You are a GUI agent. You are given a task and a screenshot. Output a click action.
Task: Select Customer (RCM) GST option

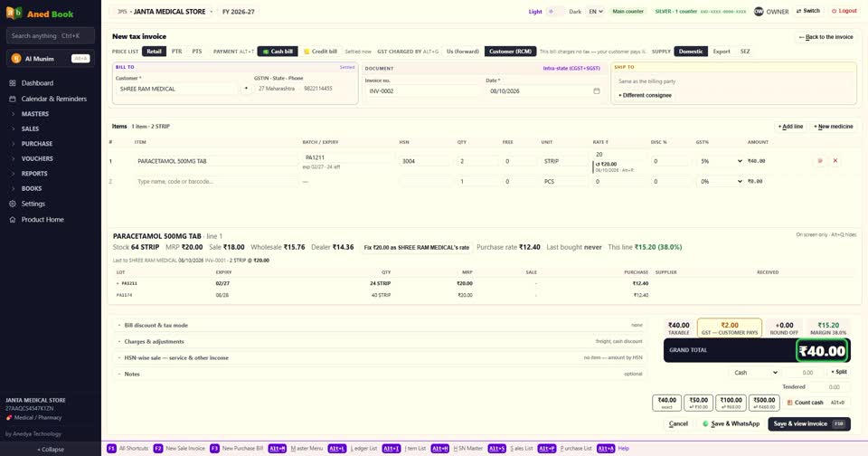(x=510, y=52)
